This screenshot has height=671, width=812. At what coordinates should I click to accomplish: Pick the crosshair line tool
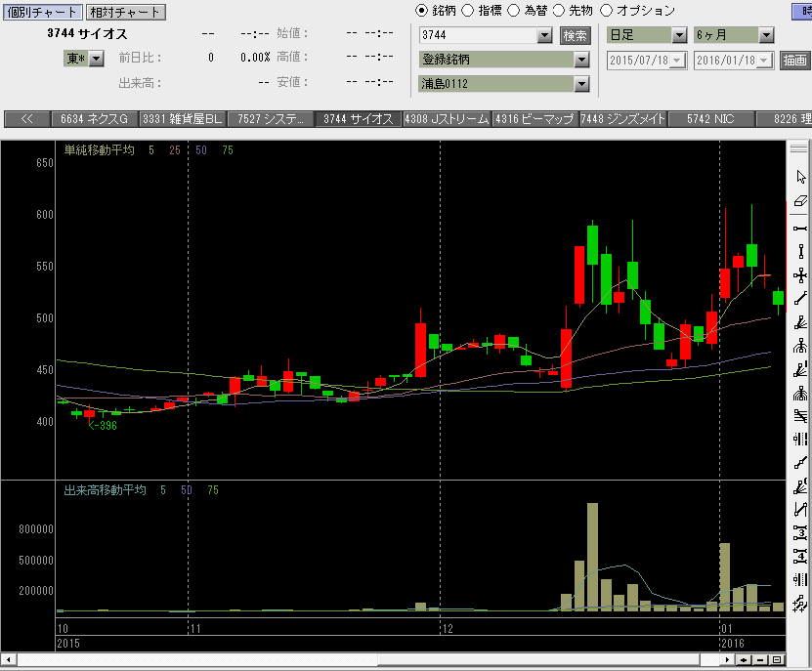[x=800, y=275]
